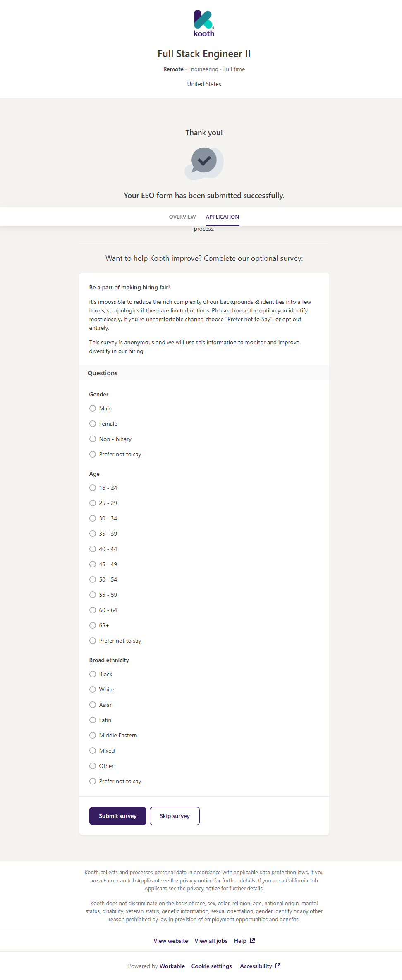Choose Non - binary gender option
The width and height of the screenshot is (402, 980).
click(93, 439)
